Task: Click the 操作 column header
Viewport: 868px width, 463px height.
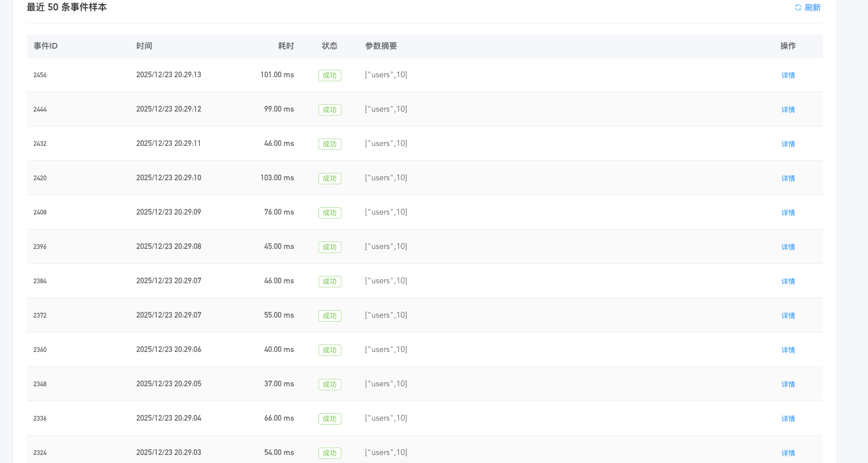Action: pyautogui.click(x=788, y=46)
